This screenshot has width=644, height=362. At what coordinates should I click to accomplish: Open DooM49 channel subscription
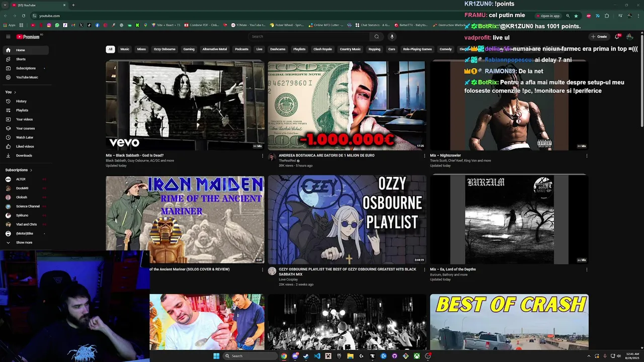coord(25,189)
